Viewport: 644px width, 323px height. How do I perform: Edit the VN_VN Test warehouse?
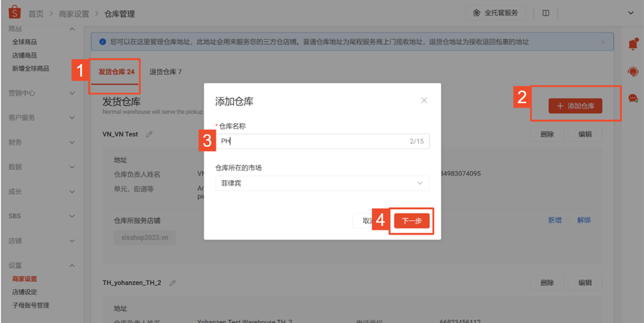[x=585, y=134]
